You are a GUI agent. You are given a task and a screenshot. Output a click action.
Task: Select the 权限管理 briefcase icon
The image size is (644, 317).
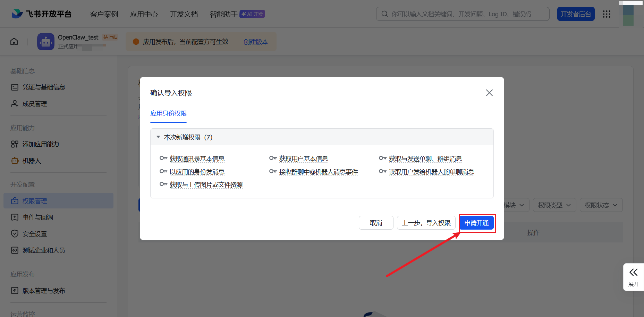coord(15,200)
